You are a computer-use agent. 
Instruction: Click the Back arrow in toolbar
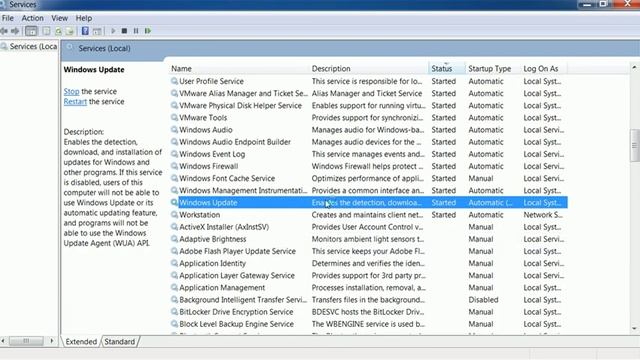pyautogui.click(x=4, y=31)
